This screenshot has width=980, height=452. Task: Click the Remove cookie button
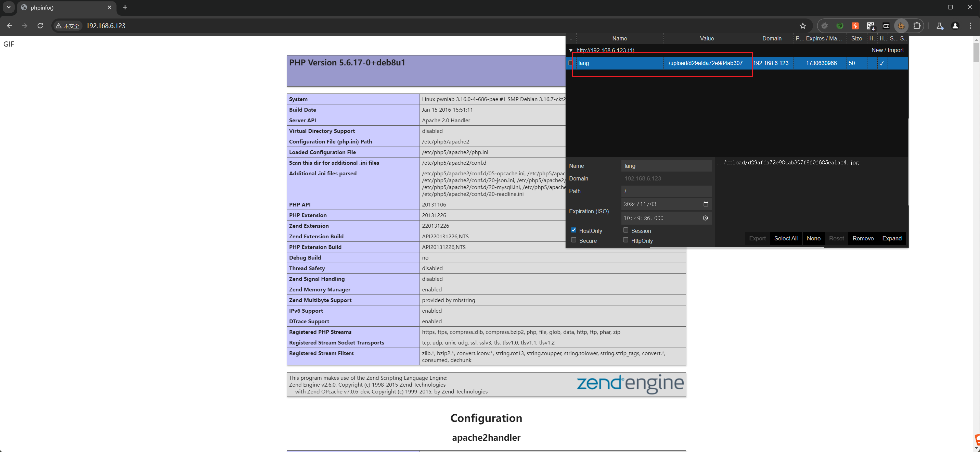point(863,239)
